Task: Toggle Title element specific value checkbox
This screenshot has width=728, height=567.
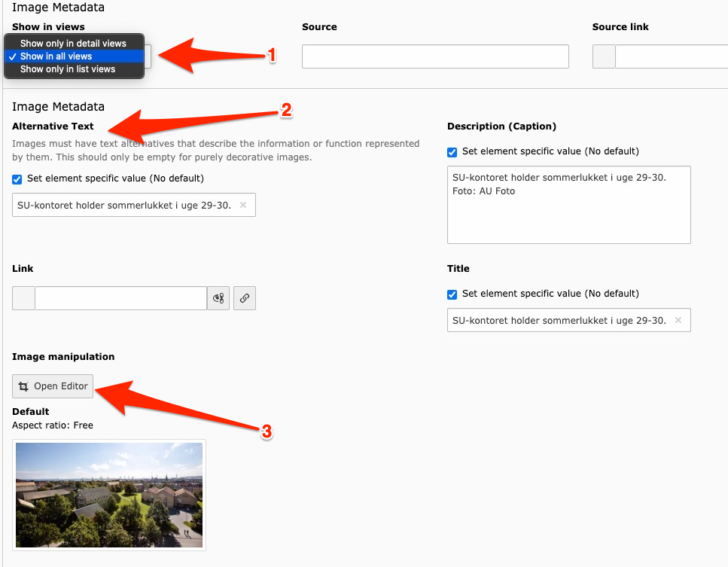Action: (452, 294)
